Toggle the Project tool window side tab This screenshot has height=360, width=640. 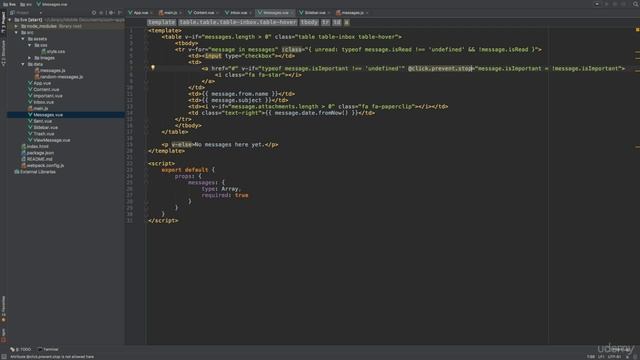pyautogui.click(x=3, y=22)
